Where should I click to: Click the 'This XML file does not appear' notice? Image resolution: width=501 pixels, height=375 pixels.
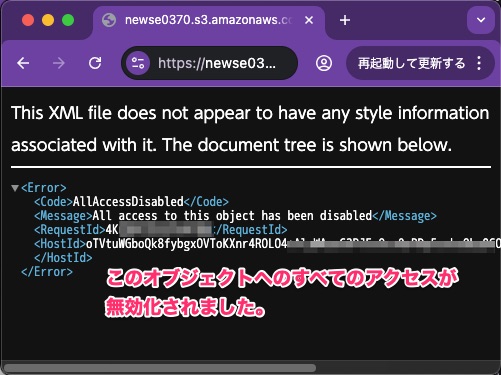(x=250, y=128)
